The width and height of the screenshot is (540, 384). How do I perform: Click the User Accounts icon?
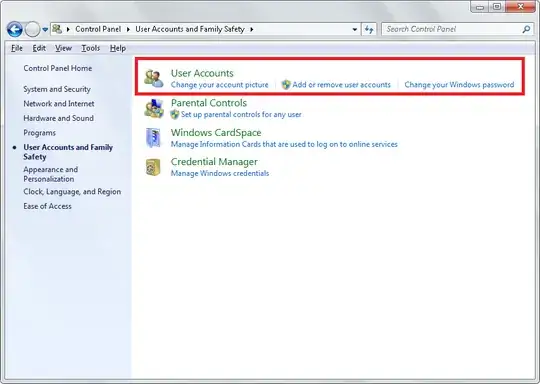tap(154, 79)
